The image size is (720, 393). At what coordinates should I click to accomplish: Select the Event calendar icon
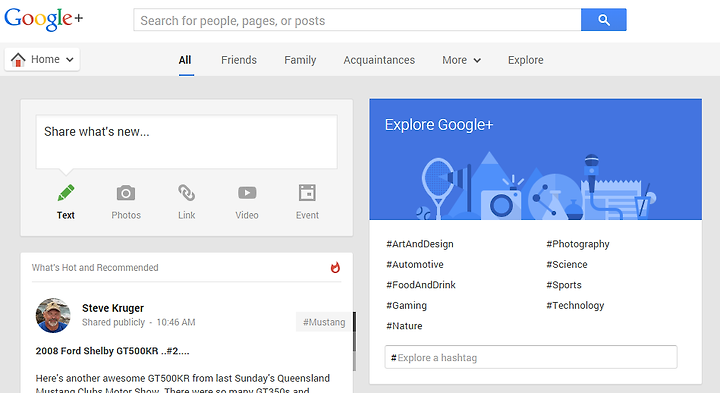click(x=307, y=193)
